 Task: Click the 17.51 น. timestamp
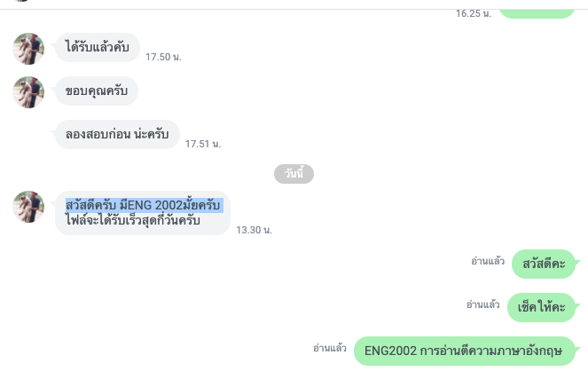[x=203, y=144]
